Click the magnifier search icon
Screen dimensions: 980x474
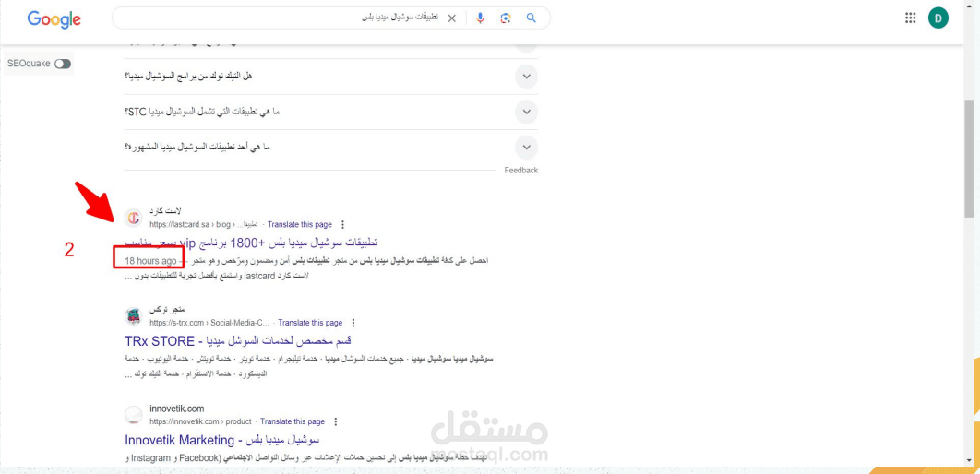[532, 18]
